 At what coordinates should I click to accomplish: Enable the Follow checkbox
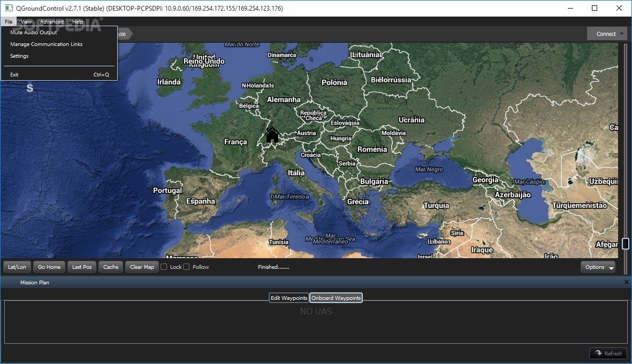(186, 267)
